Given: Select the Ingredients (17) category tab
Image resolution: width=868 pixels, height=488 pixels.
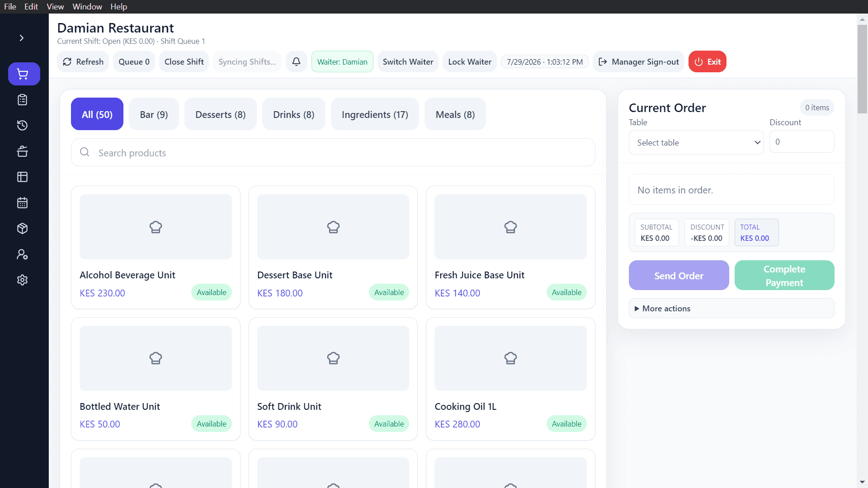Looking at the screenshot, I should (x=375, y=114).
